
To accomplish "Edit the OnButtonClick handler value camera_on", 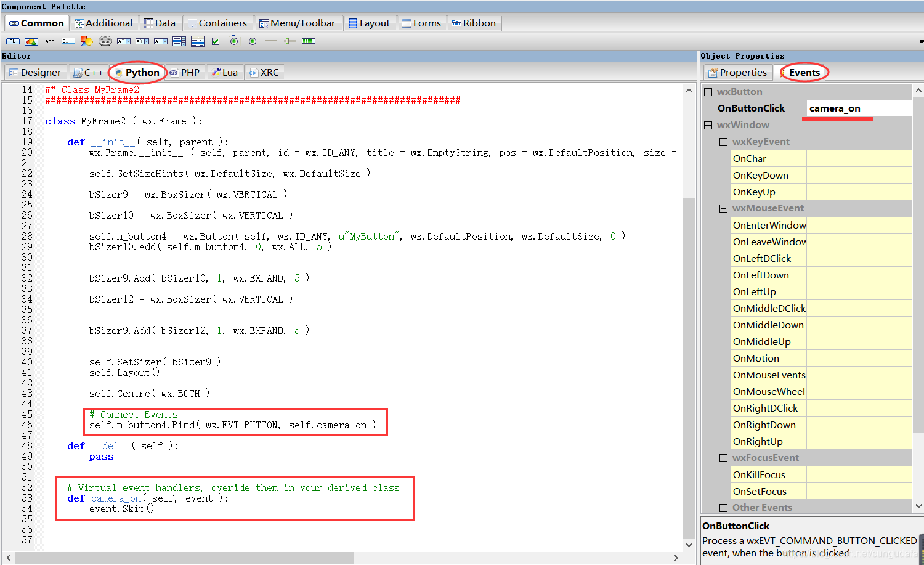I will pos(859,108).
